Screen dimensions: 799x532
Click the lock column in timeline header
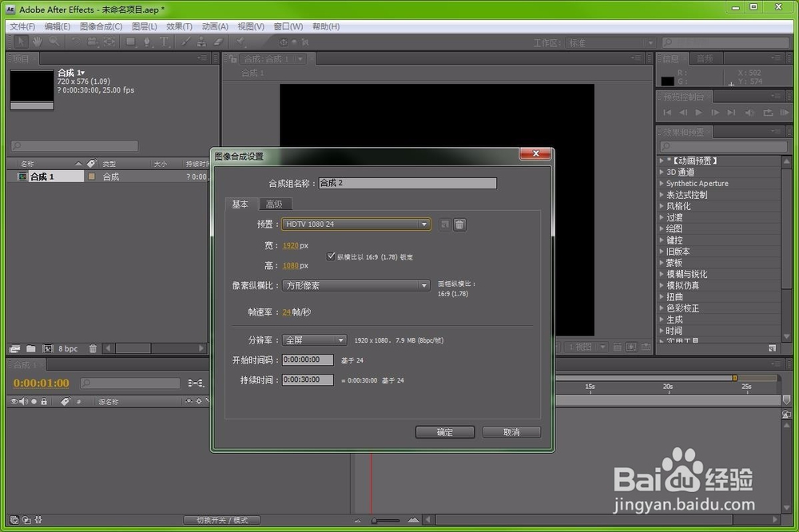coord(44,402)
